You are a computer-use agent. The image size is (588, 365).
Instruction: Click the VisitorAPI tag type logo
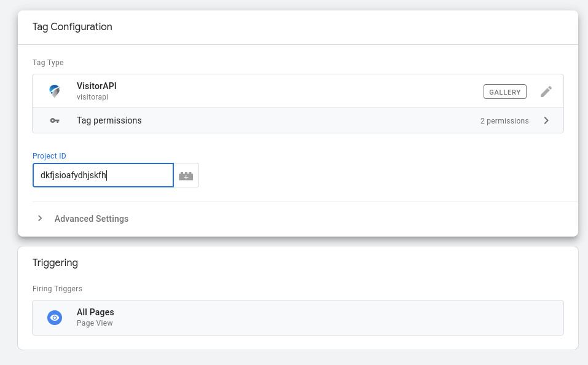click(x=55, y=90)
